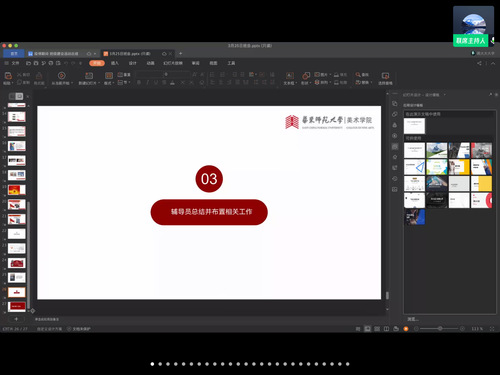Click the add slide plus button
Image resolution: width=500 pixels, height=375 pixels.
(x=16, y=319)
